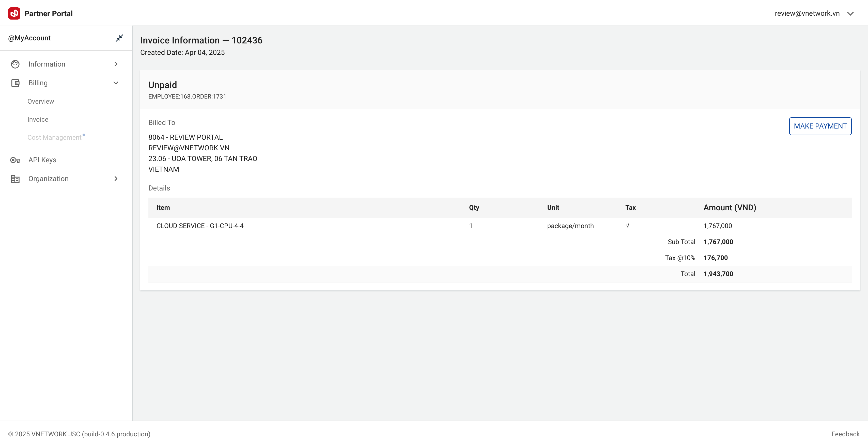The height and width of the screenshot is (446, 868).
Task: Click the API Keys key icon
Action: coord(15,160)
